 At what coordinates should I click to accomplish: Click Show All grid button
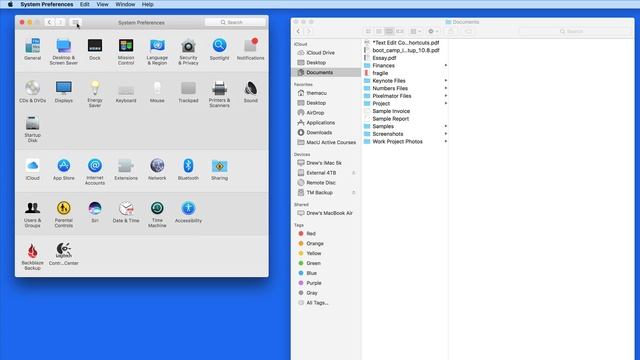click(76, 22)
